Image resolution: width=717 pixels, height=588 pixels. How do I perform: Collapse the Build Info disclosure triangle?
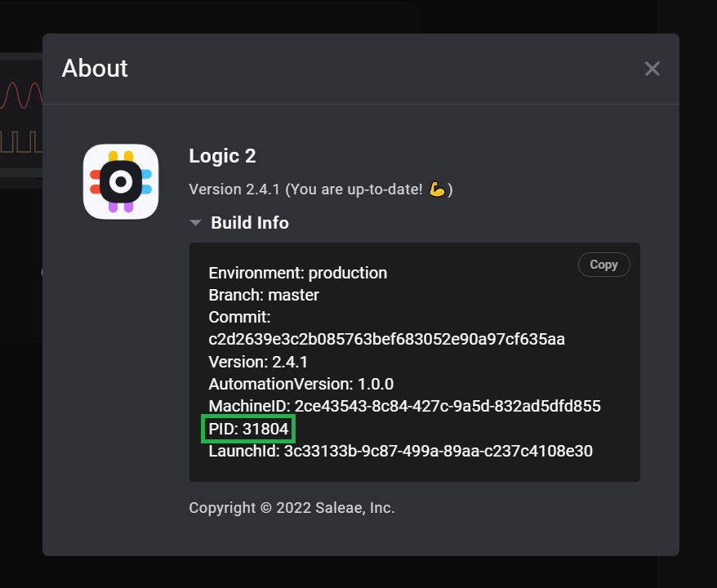[195, 223]
